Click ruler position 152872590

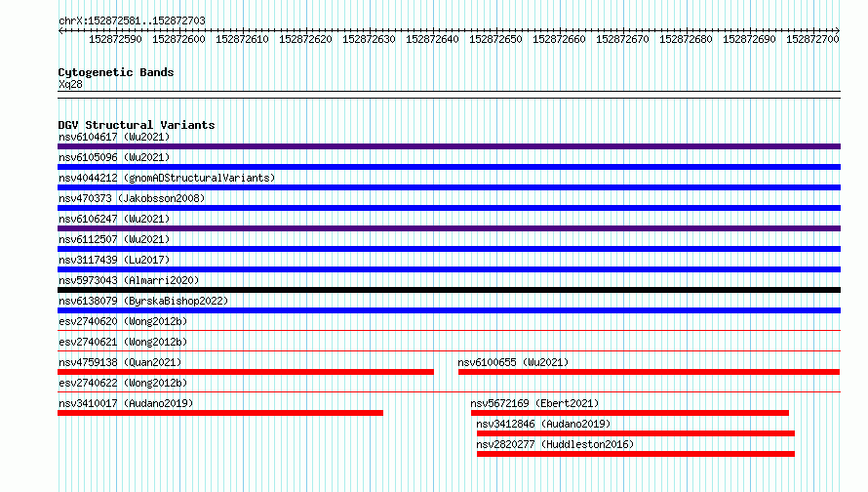point(115,39)
